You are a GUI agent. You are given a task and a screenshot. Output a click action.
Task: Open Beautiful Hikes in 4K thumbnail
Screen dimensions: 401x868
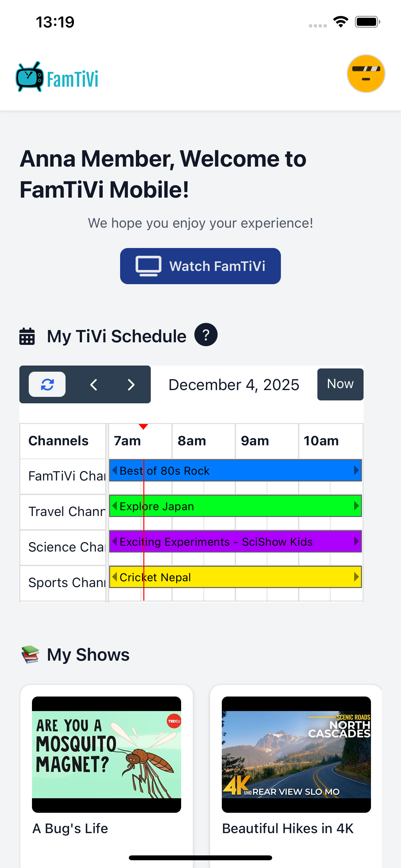coord(296,754)
